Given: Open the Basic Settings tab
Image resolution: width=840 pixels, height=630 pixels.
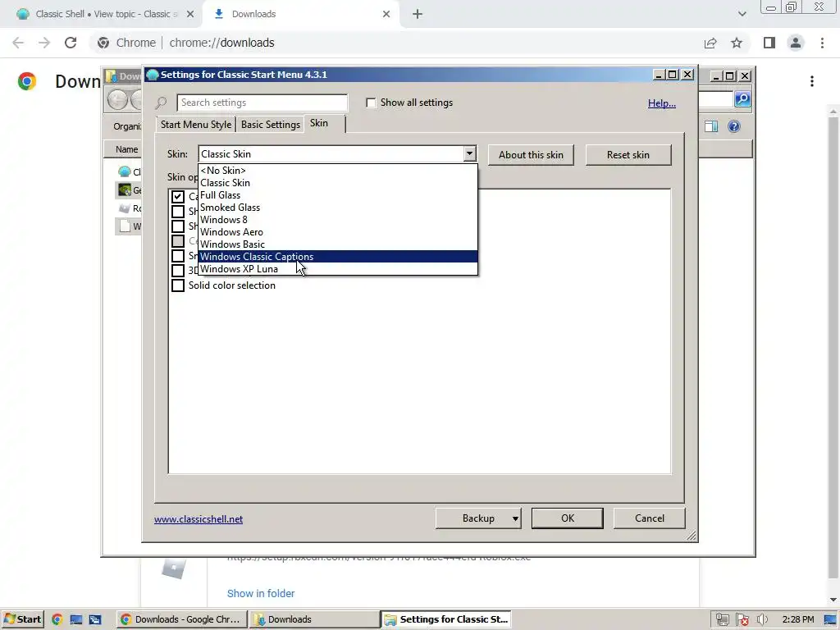Looking at the screenshot, I should coord(271,125).
